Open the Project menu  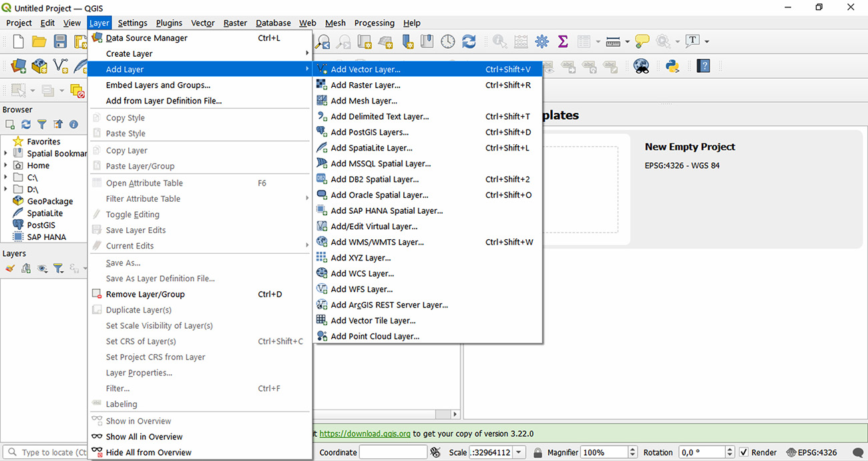pyautogui.click(x=19, y=23)
